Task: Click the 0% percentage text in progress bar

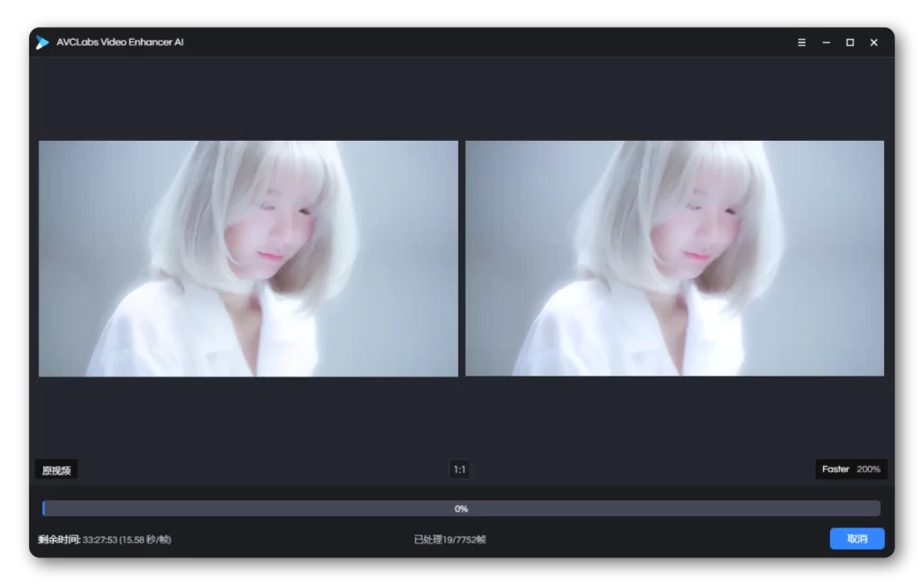Action: (x=461, y=509)
